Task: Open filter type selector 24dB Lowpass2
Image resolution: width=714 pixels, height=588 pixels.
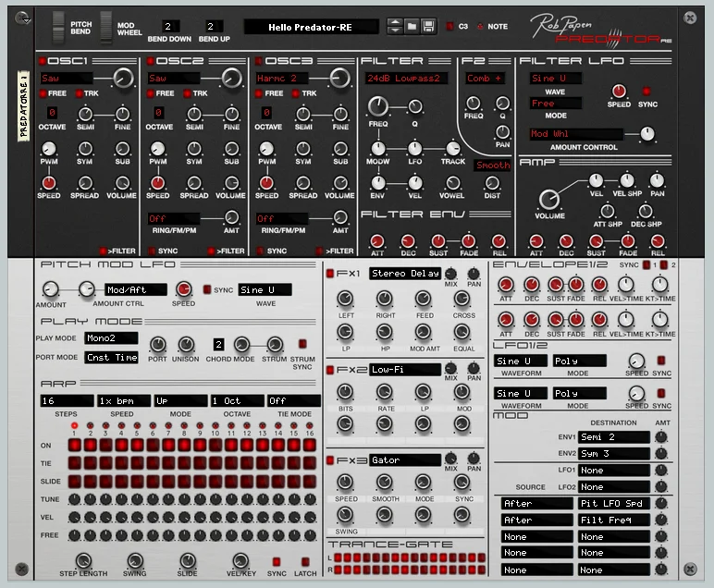Action: pyautogui.click(x=406, y=79)
